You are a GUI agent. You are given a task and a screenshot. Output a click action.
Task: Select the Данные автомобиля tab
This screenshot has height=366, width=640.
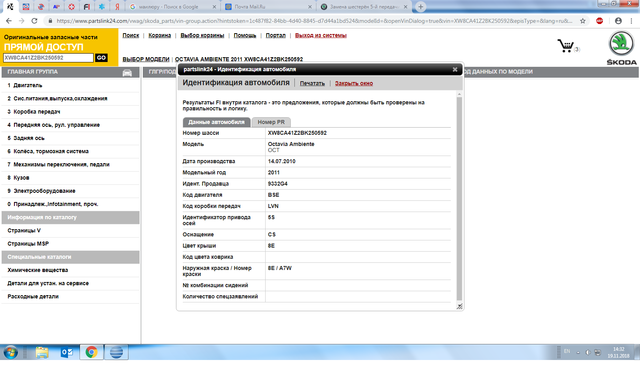point(216,122)
